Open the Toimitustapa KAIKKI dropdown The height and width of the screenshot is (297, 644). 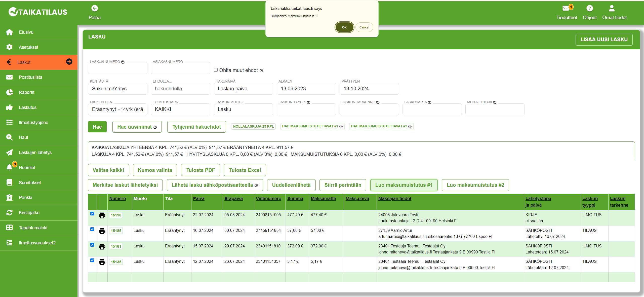[x=180, y=109]
